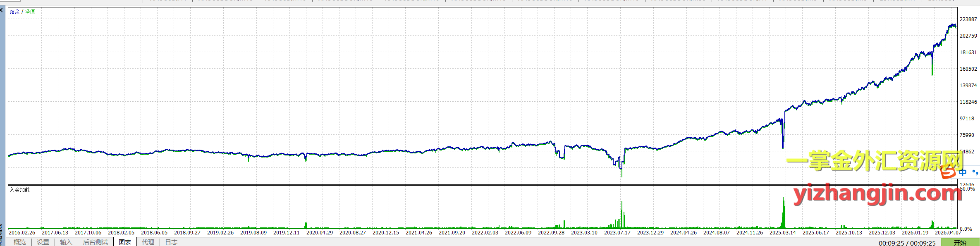
Task: Select the 后台测试 backtest tab
Action: click(96, 242)
